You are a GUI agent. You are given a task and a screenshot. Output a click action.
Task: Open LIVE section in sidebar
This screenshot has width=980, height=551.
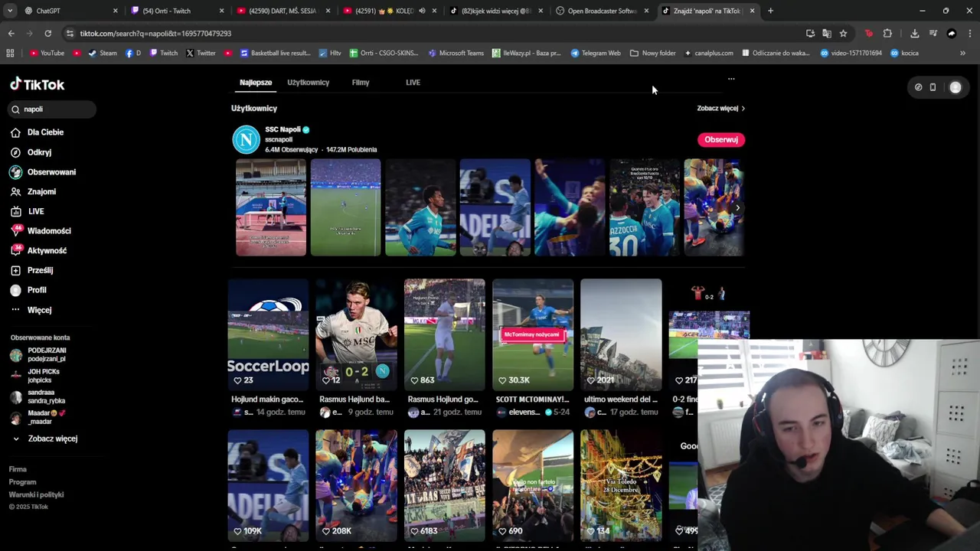click(x=28, y=211)
